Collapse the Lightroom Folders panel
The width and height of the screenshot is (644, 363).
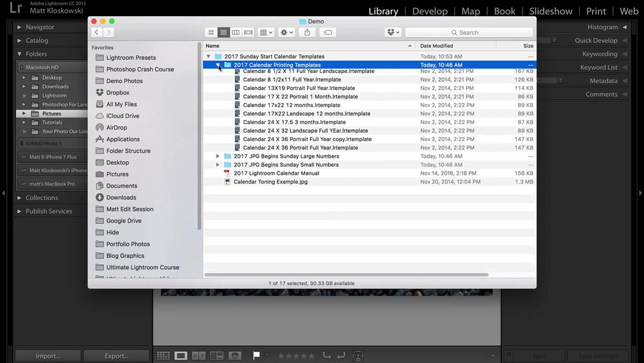20,54
